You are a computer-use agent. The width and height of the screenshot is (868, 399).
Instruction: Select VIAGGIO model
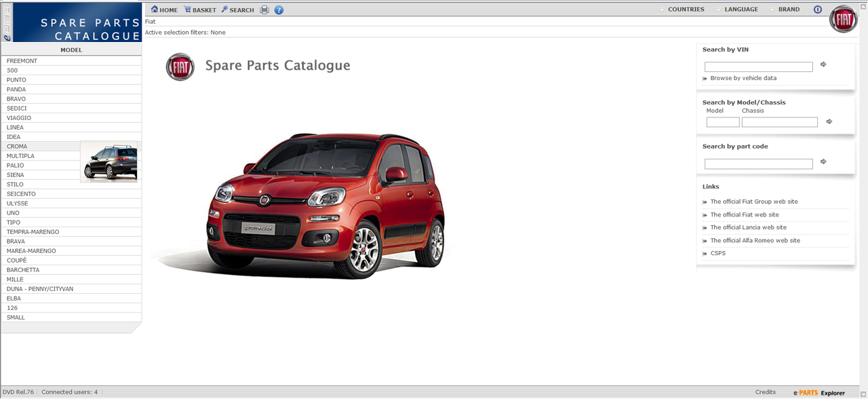coord(71,118)
